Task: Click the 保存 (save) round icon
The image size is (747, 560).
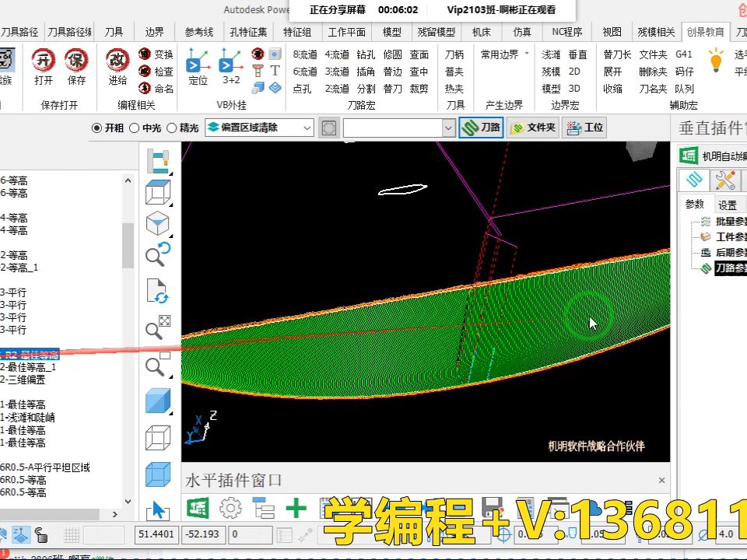Action: [76, 61]
